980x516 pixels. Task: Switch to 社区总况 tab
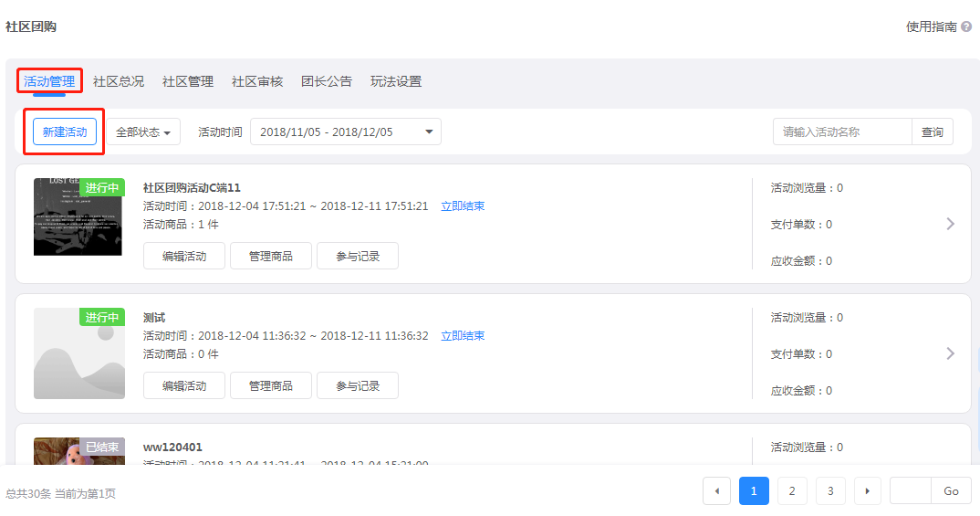pos(119,81)
